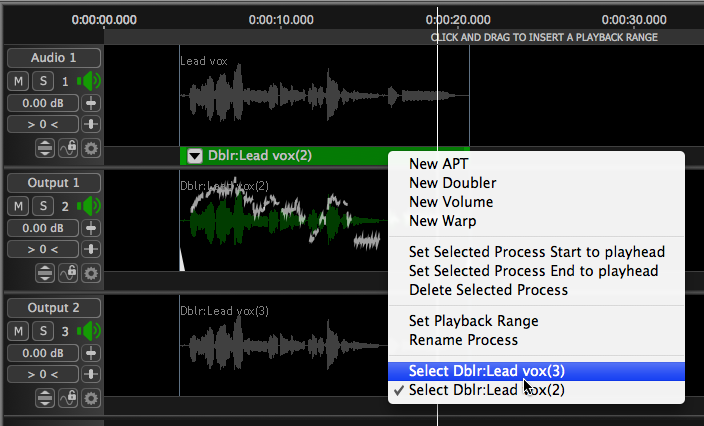Click the track height arrows icon on Output 2

pos(46,398)
